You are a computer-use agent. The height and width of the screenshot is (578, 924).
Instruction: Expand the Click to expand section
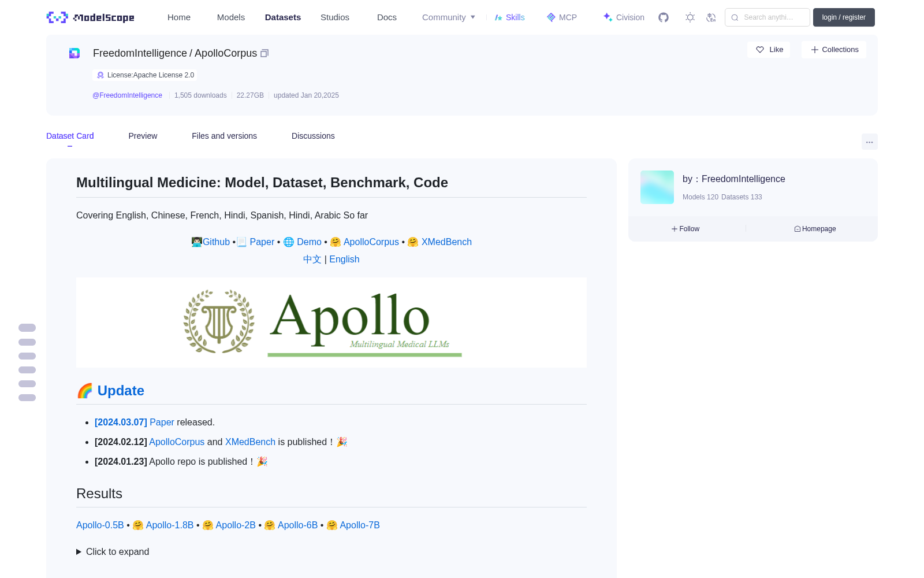tap(113, 551)
